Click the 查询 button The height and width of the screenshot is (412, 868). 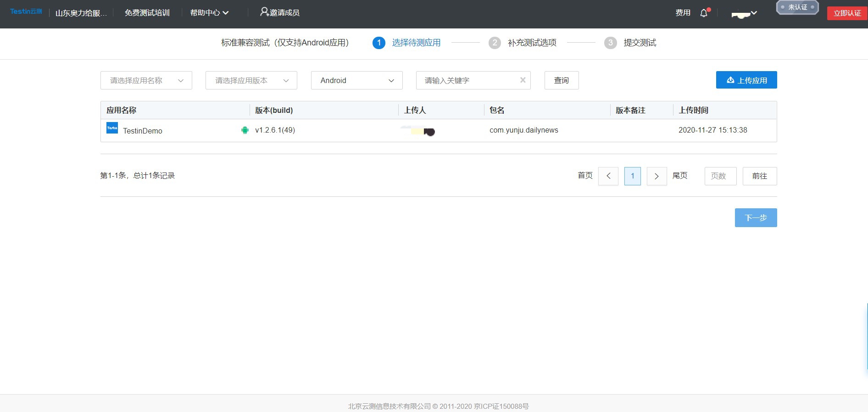point(562,80)
